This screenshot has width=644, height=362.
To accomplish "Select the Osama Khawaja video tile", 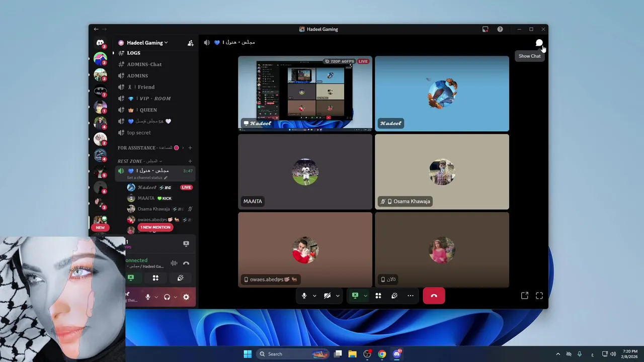I will point(442,171).
